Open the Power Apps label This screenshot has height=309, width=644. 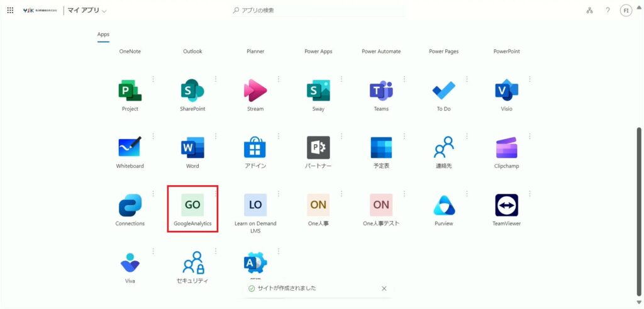[318, 52]
